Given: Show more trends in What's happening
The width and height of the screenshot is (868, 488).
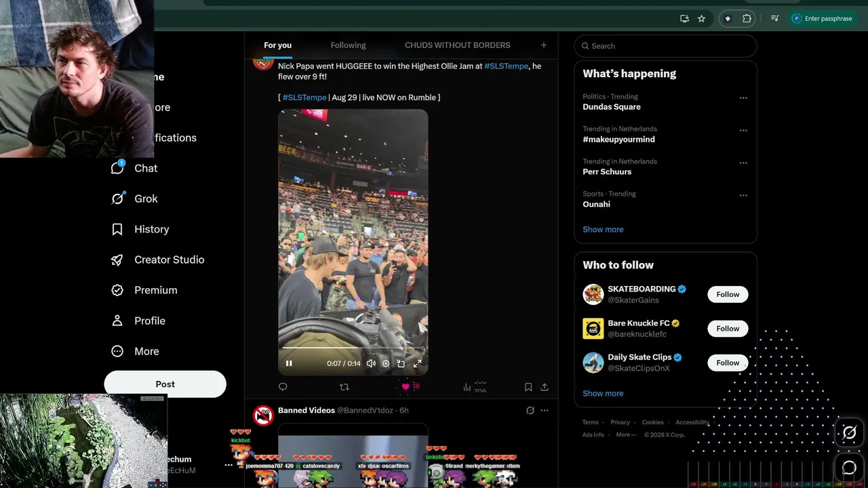Looking at the screenshot, I should coord(603,229).
